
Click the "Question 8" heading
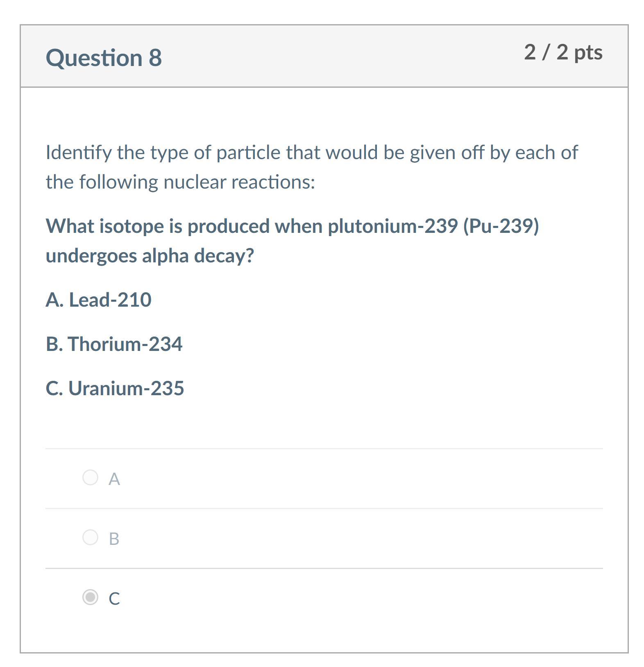(104, 57)
